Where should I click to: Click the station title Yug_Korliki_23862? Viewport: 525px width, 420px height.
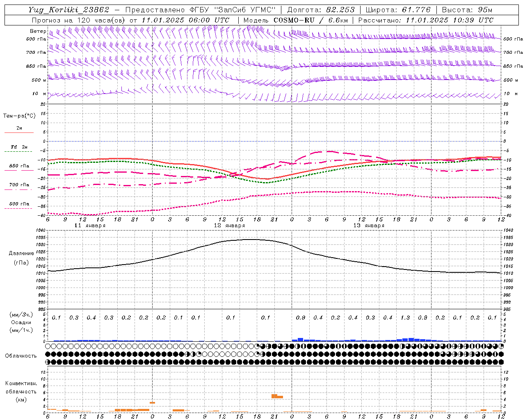(x=68, y=10)
